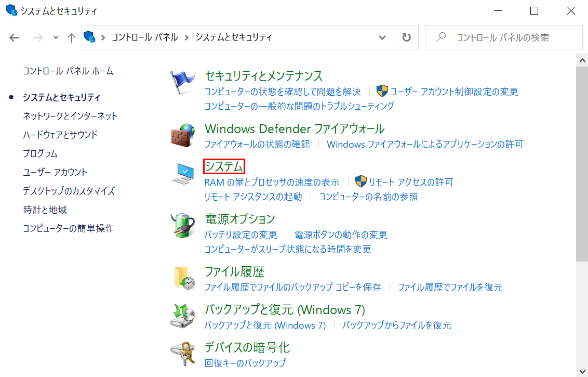Click the title bar shield window icon
This screenshot has height=377, width=588.
[11, 10]
